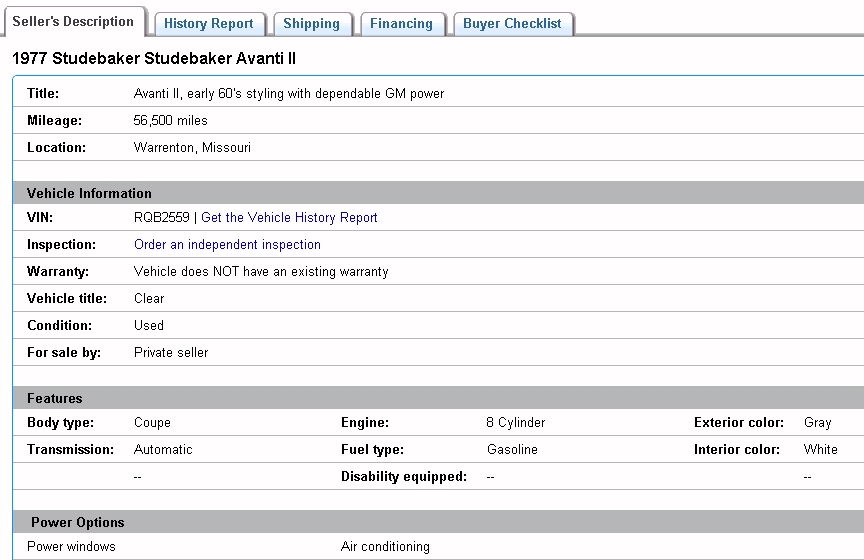Click the Vehicle Information section header
The image size is (864, 560).
coord(89,193)
